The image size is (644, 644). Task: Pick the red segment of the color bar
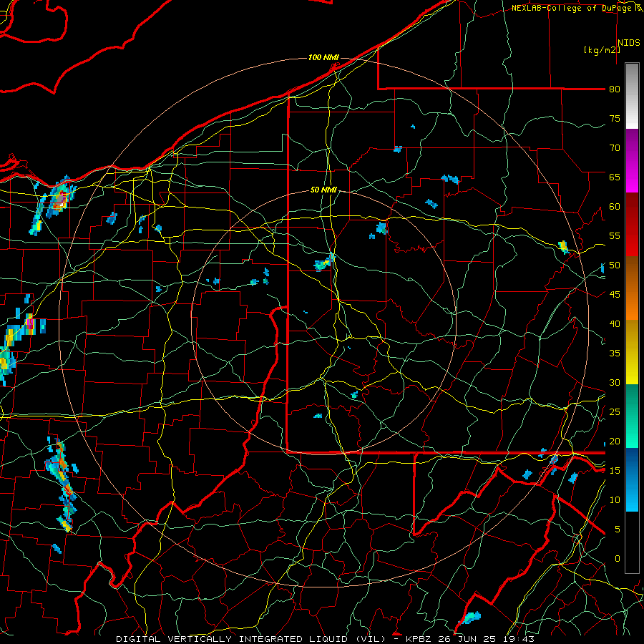632,224
